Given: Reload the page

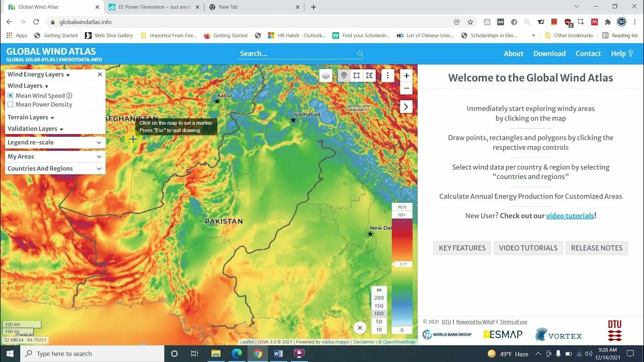Looking at the screenshot, I should pos(36,22).
